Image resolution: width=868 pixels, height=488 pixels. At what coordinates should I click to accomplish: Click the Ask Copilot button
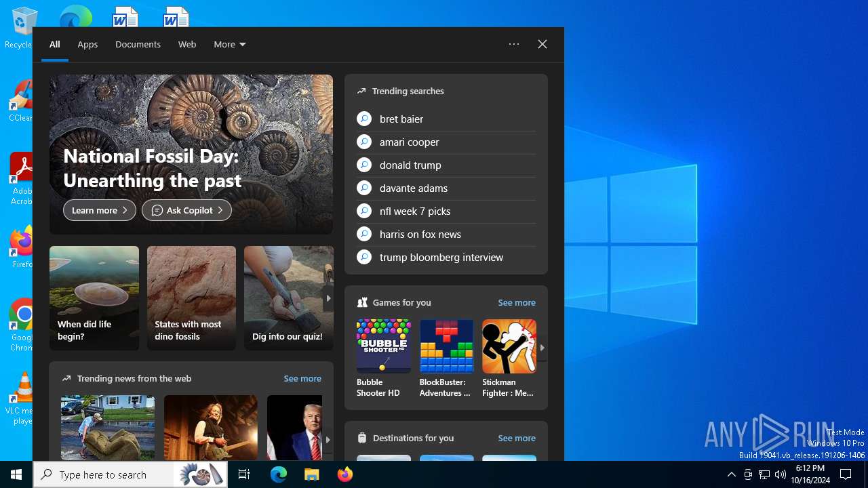coord(186,210)
